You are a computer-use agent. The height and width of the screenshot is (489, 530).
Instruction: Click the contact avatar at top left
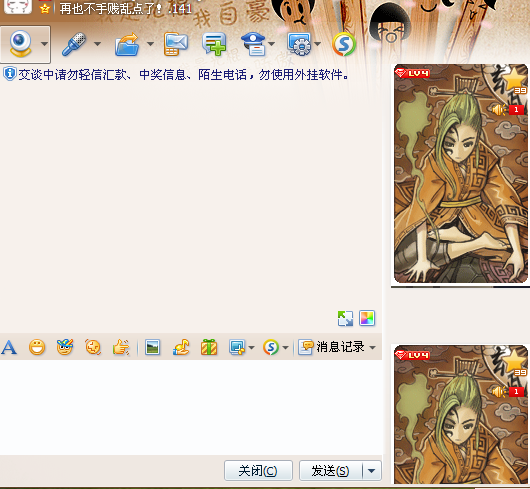[18, 7]
